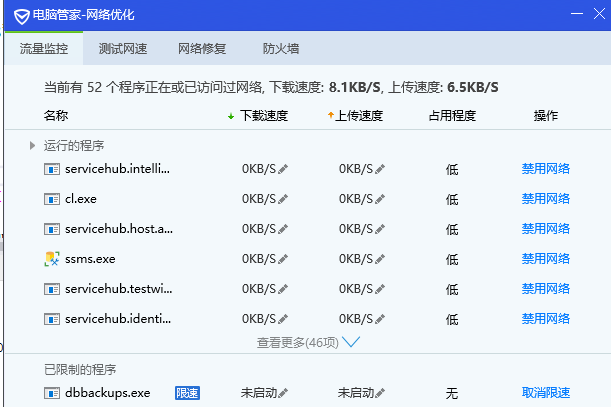Select the servicehub.identi... row name
This screenshot has height=407, width=611.
coord(118,319)
